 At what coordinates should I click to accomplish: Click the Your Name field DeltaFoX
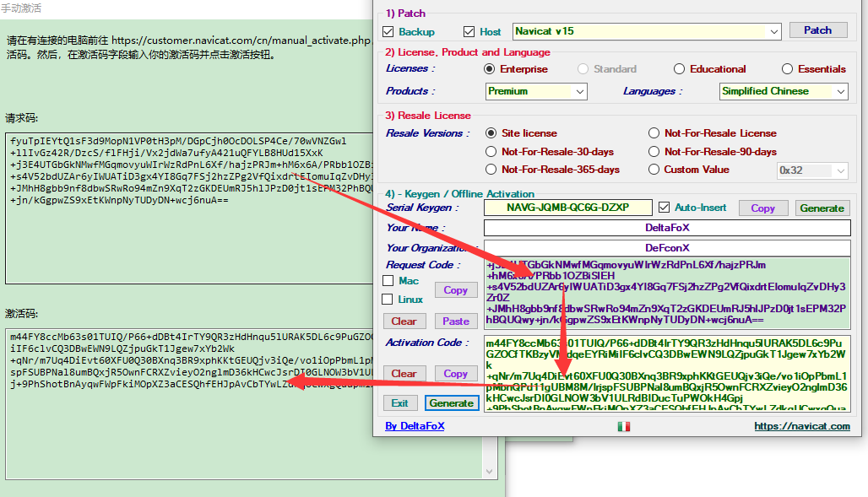click(667, 228)
